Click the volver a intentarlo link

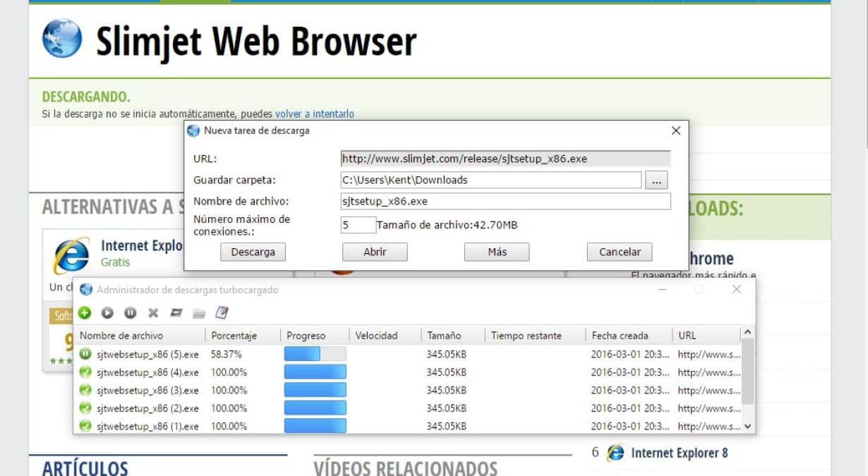click(x=315, y=114)
